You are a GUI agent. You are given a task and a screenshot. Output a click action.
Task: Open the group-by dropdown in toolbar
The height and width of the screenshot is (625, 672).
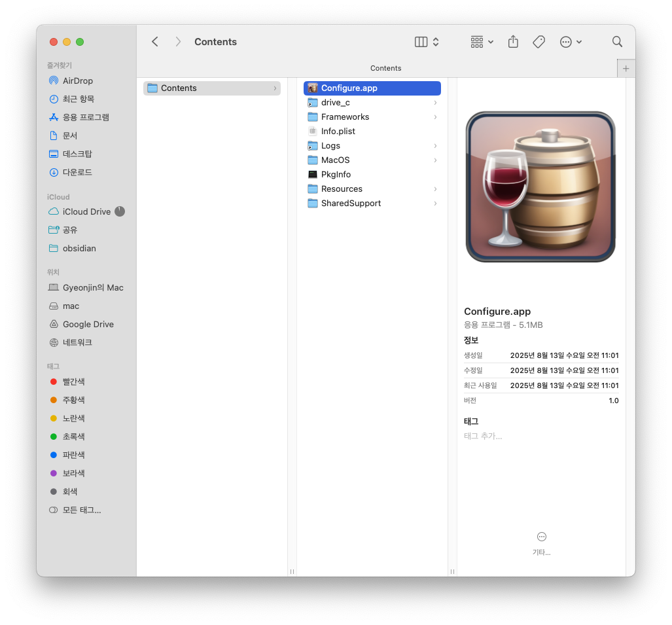(x=482, y=42)
